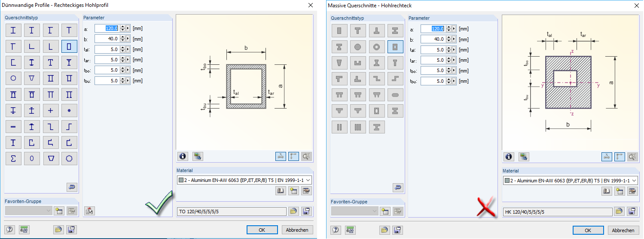
Task: Toggle magnifier view button under massive preview
Action: tap(632, 157)
